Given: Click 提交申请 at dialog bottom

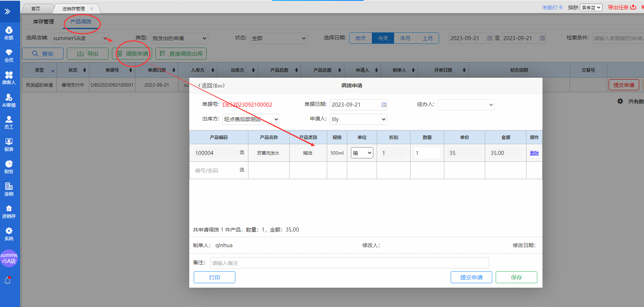Looking at the screenshot, I should pos(471,277).
